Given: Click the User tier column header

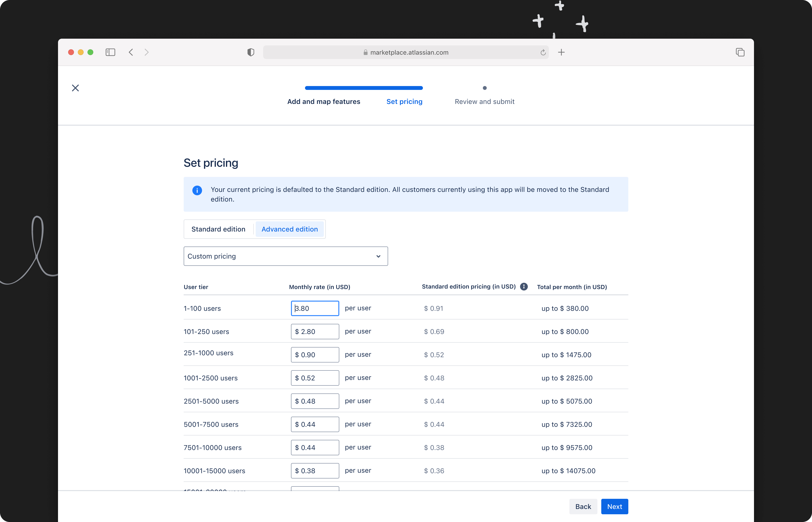Looking at the screenshot, I should click(196, 287).
